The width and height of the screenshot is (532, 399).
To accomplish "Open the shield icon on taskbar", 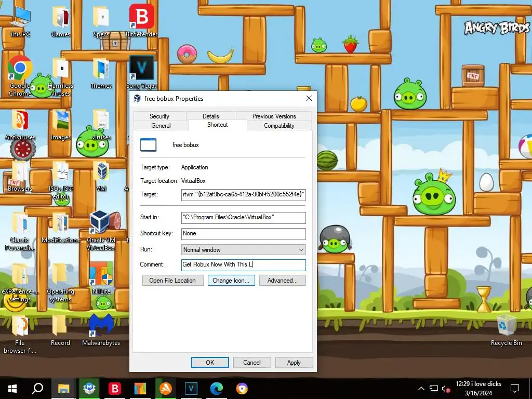I will (242, 388).
